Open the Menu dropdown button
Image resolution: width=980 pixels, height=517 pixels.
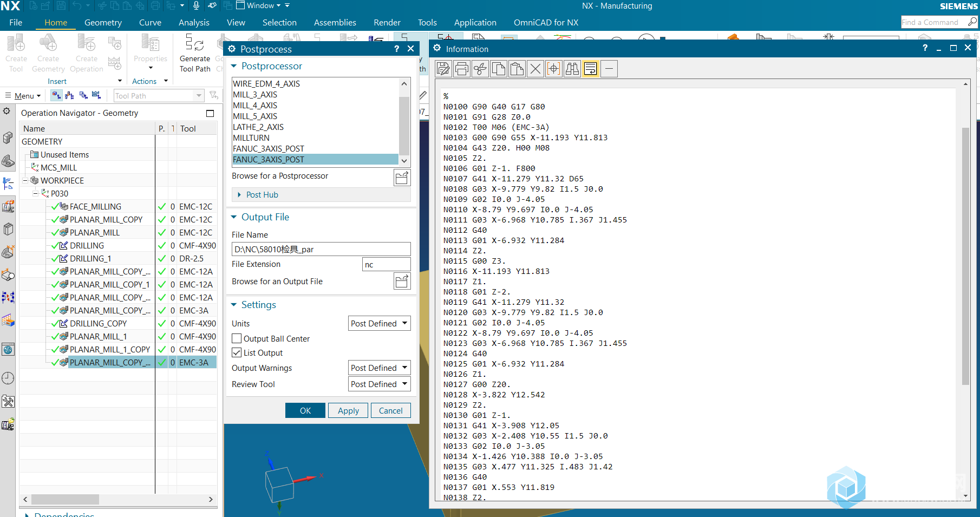coord(23,95)
